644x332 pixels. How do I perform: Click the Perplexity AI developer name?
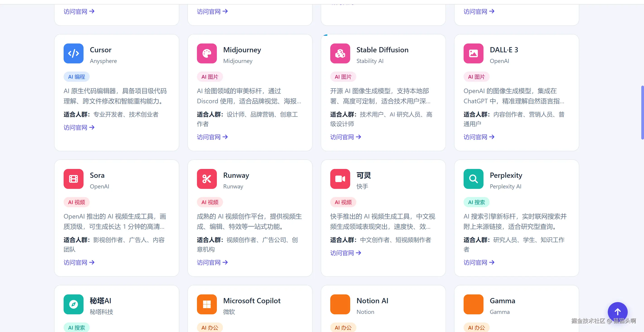(505, 186)
